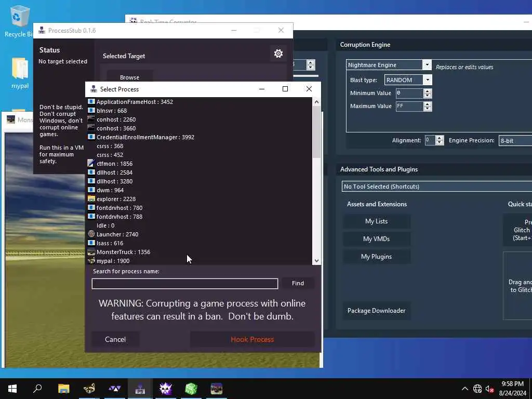Cancel the Select Process dialog
This screenshot has width=532, height=399.
coord(115,339)
